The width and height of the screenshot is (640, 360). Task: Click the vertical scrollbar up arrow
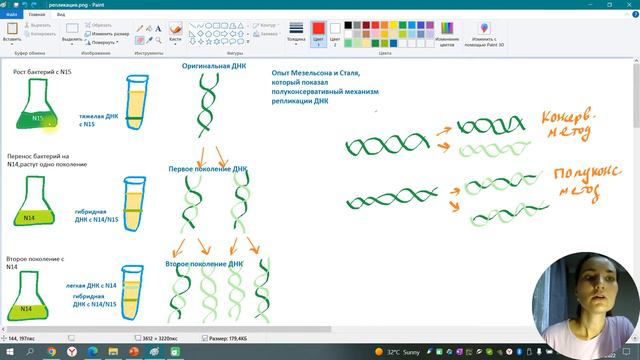point(636,61)
